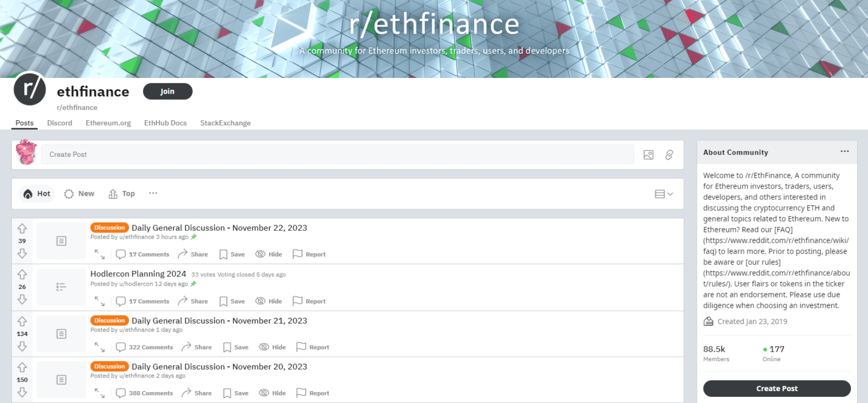Click the link attachment icon beside Create Post
The image size is (868, 403).
click(669, 154)
